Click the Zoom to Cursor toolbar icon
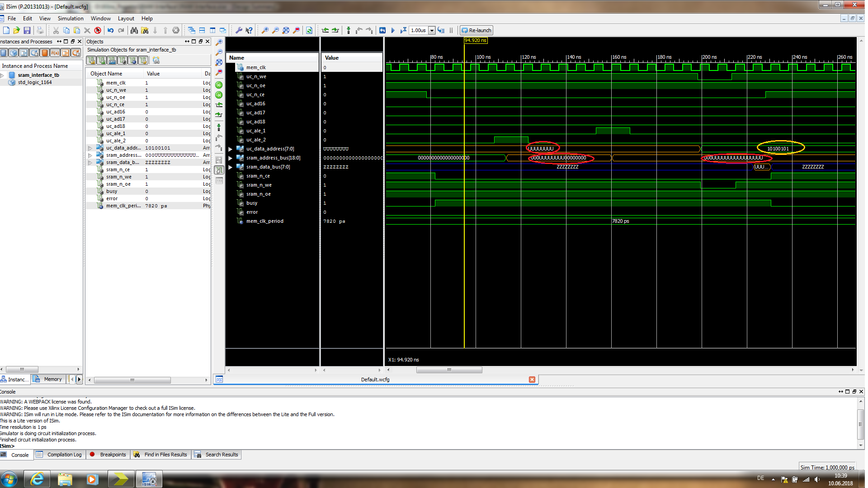Viewport: 868px width, 488px height. coord(296,30)
